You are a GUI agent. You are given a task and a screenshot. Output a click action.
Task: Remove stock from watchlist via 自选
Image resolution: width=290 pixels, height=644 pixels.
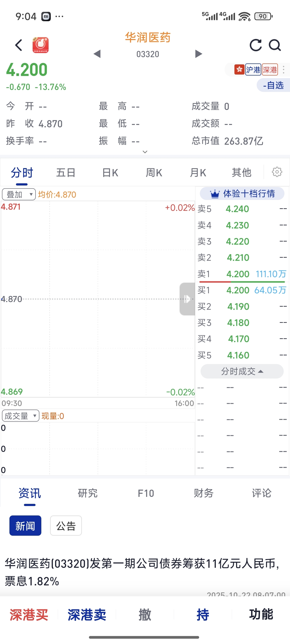273,85
